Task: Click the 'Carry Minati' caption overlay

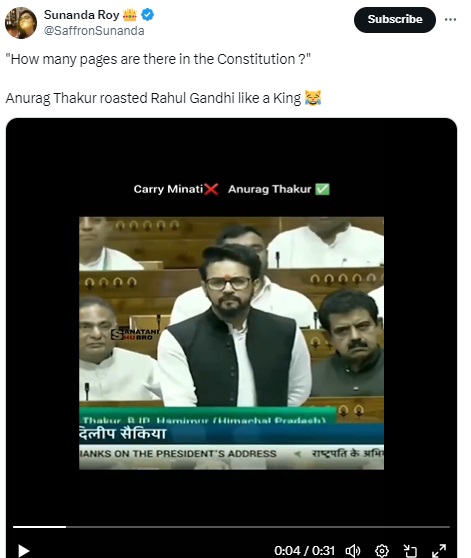Action: pyautogui.click(x=168, y=189)
